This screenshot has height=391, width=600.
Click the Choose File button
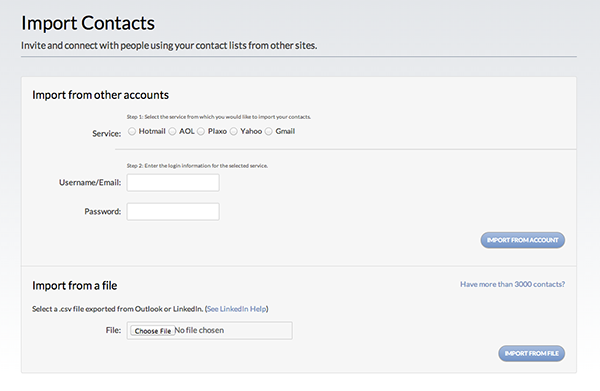[x=153, y=331]
